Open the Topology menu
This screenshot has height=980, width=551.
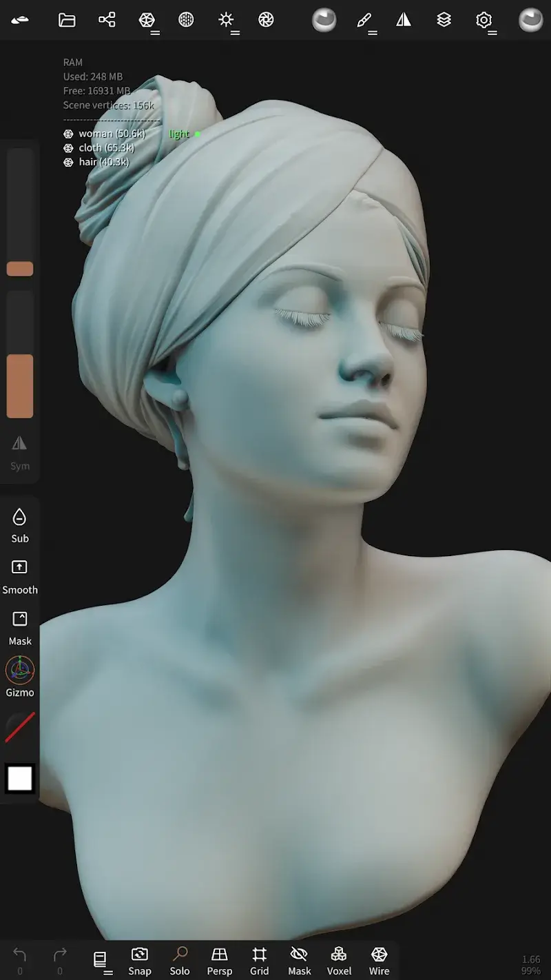click(x=147, y=20)
